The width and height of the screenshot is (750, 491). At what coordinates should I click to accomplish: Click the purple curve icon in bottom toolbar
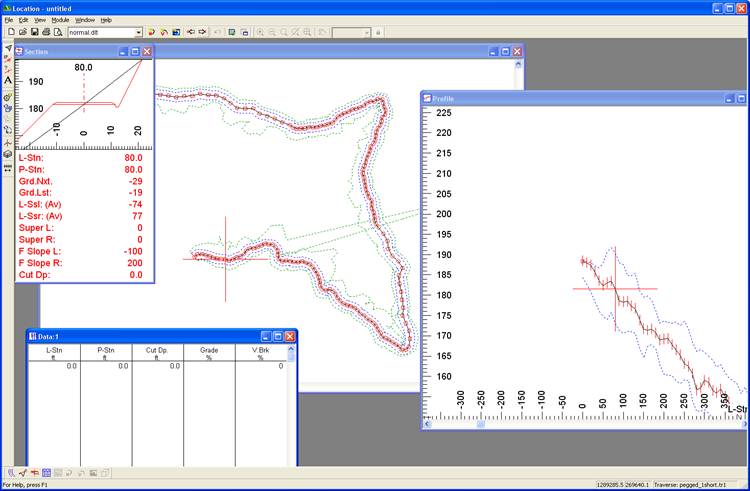11,473
